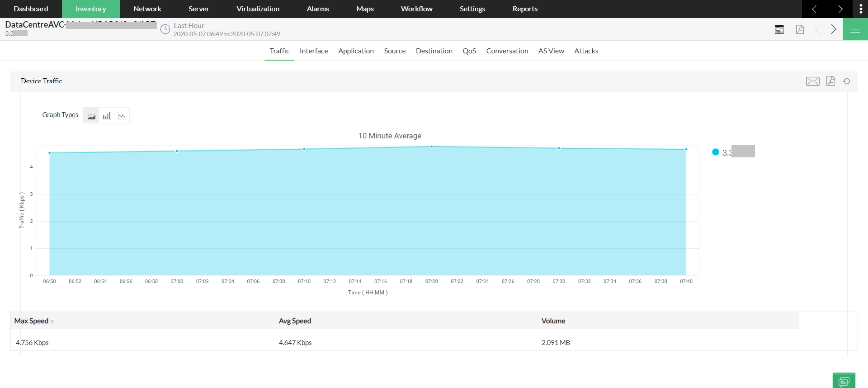Email the Device Traffic report
This screenshot has width=868, height=388.
point(812,81)
